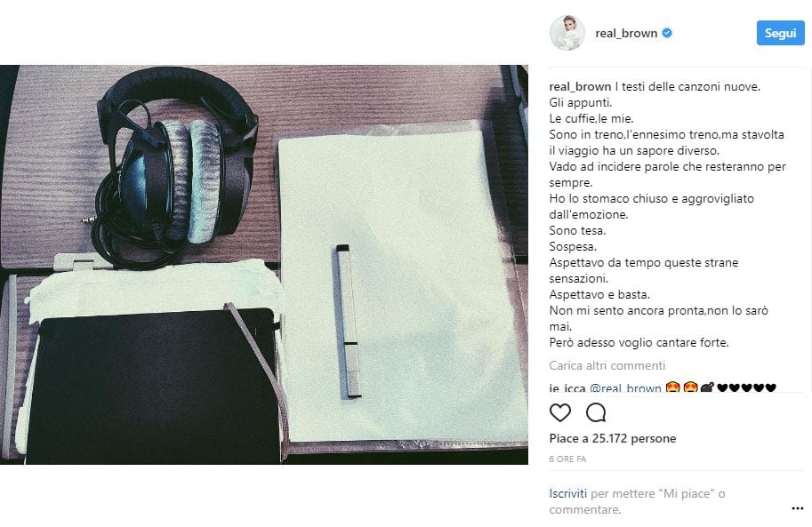Like the post with the heart icon
This screenshot has width=812, height=527.
pos(559,412)
